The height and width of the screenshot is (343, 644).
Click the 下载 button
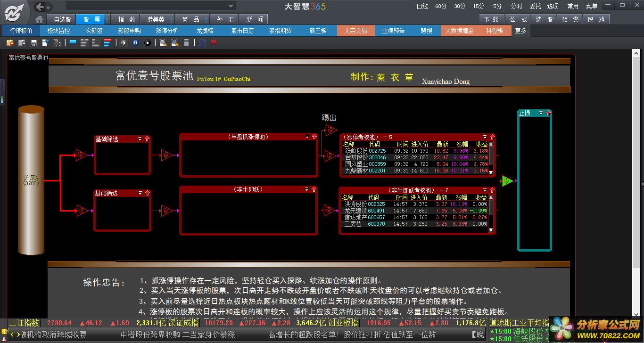tap(491, 20)
